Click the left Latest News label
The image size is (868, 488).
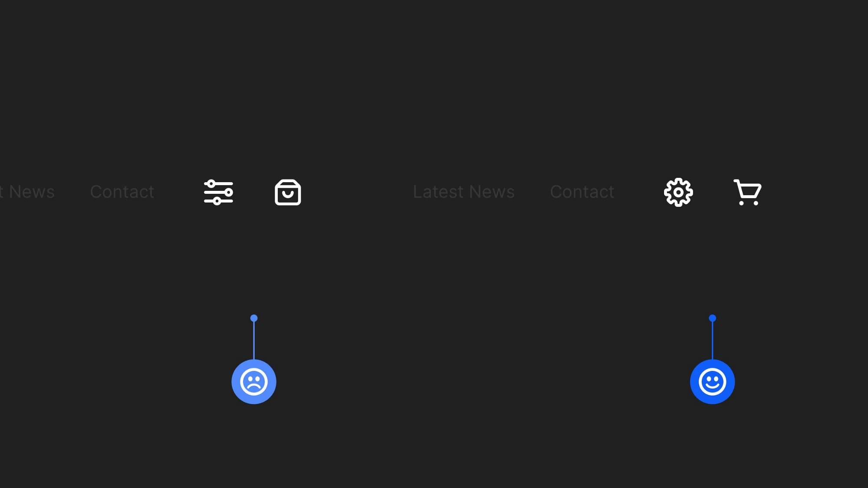27,191
